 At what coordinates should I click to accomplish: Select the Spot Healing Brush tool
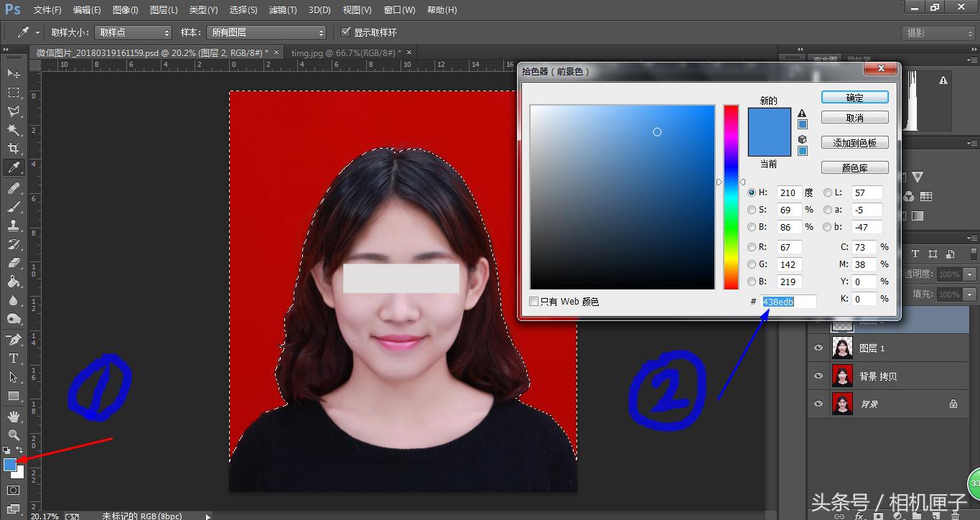pyautogui.click(x=13, y=188)
